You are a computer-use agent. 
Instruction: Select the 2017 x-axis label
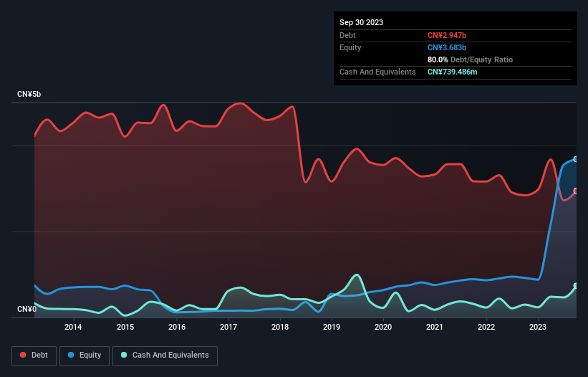pos(228,327)
